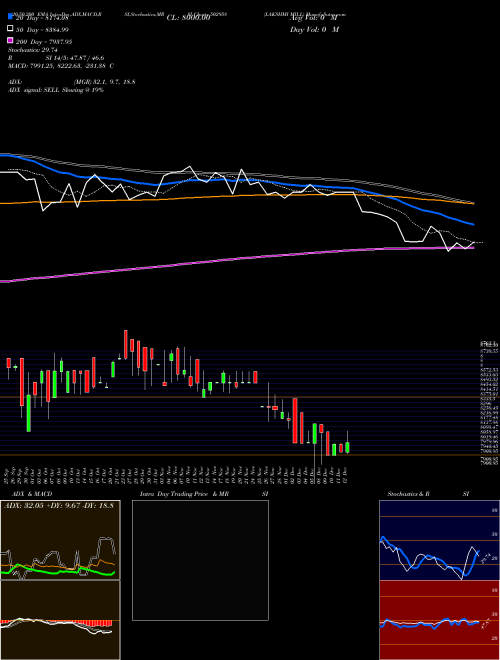Click the 'Day Vol: 0 M' label
Viewport: 500px width, 660px height.
point(314,30)
